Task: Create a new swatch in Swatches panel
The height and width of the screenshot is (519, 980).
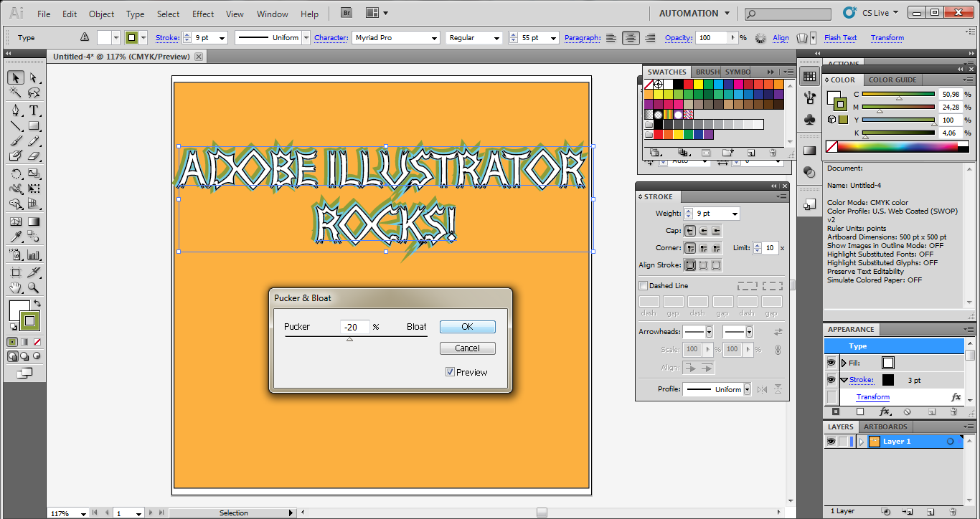Action: pos(750,153)
